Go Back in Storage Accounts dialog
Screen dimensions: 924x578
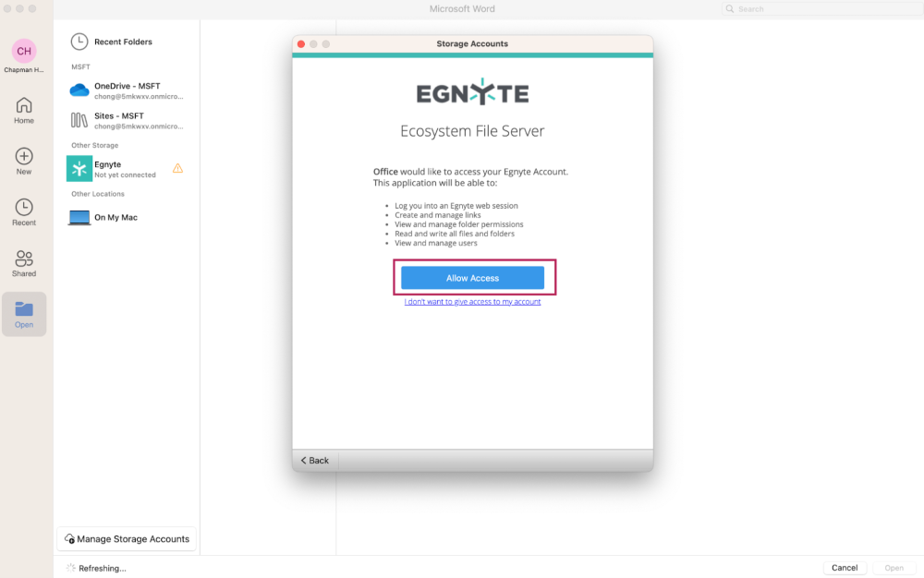(x=315, y=461)
